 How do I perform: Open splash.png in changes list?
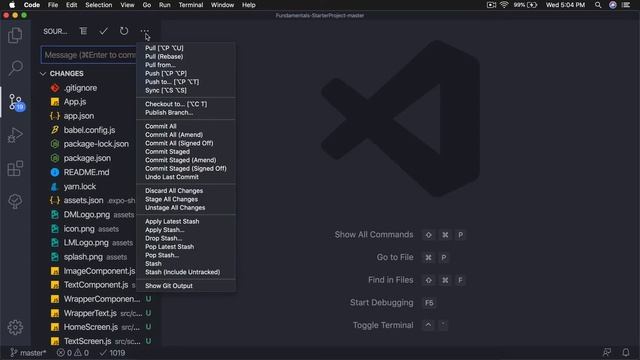(x=83, y=257)
